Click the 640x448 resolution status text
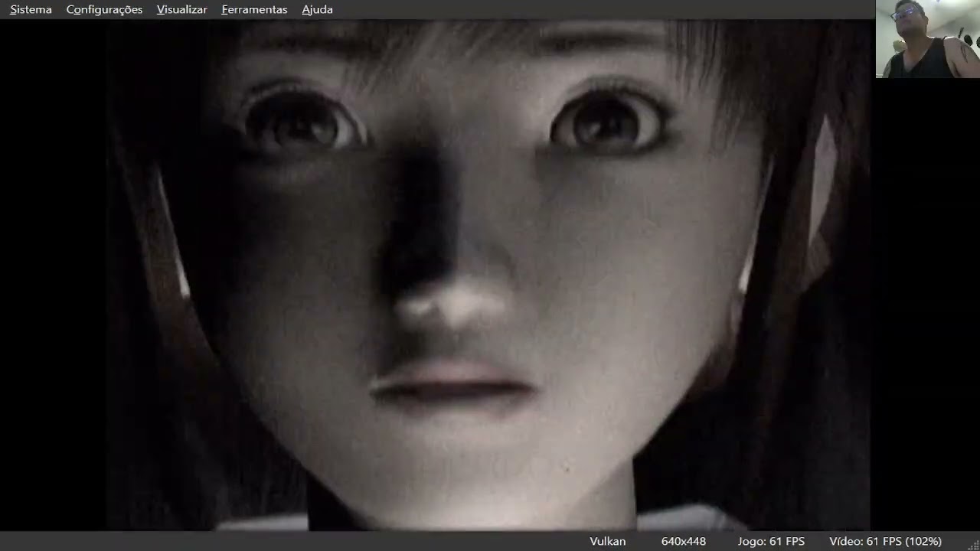Viewport: 980px width, 551px height. pyautogui.click(x=684, y=541)
